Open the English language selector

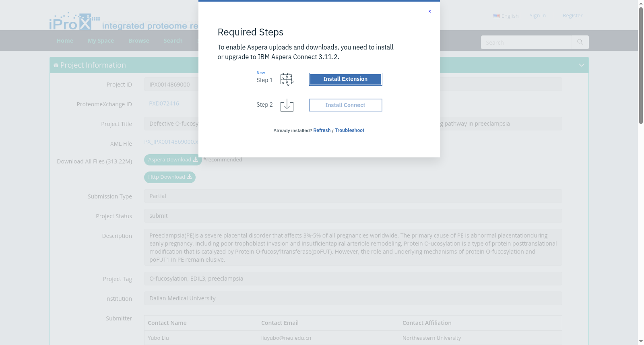click(x=506, y=16)
